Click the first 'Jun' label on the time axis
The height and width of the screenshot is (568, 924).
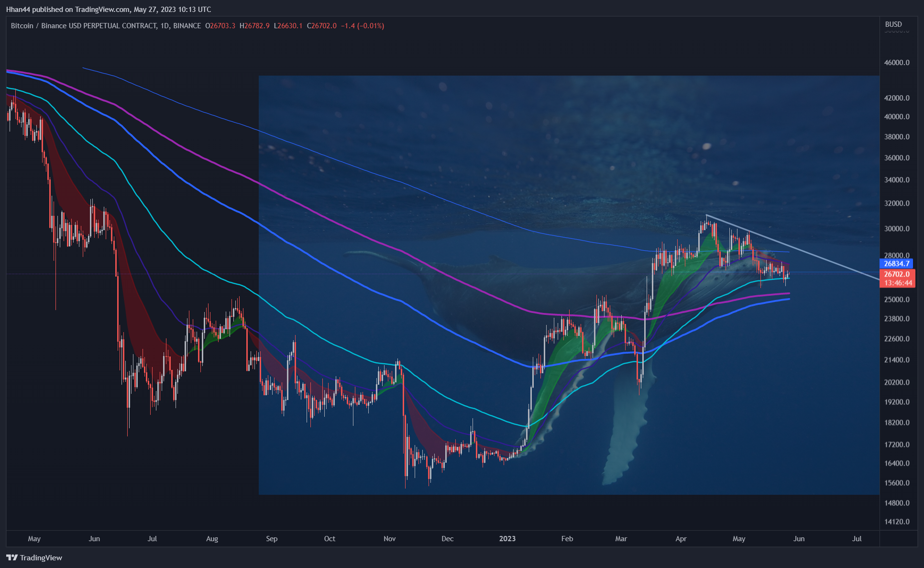(94, 539)
